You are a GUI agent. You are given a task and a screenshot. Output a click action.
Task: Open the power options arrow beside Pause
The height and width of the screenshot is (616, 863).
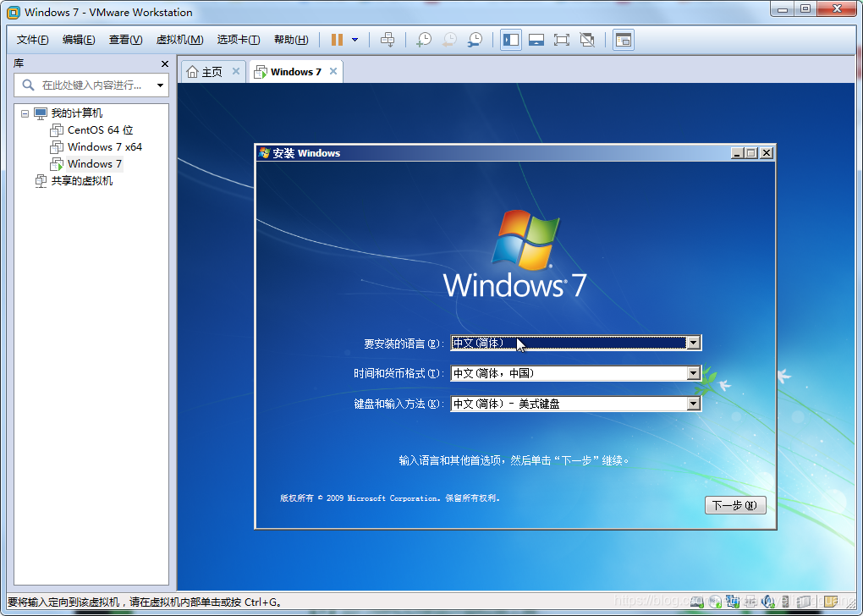pos(355,40)
